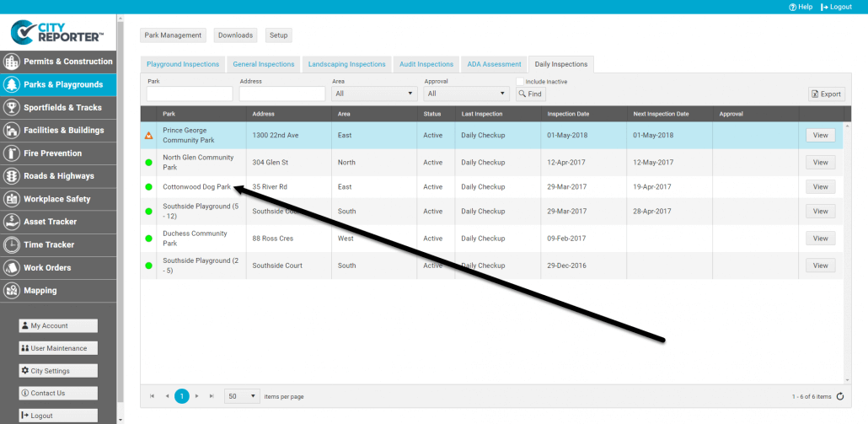Open the Approval filter dropdown
Viewport: 868px width, 424px height.
point(466,94)
